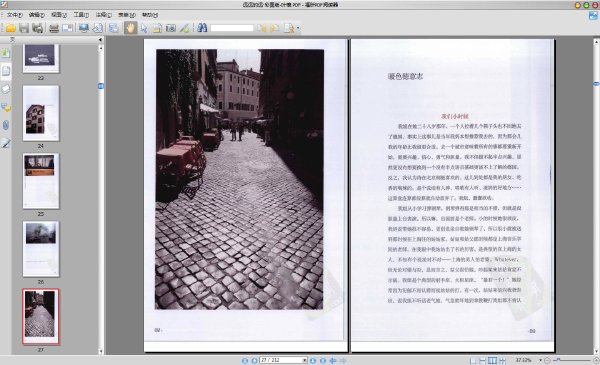Click the Save floppy disk icon
600x365 pixels.
point(24,28)
